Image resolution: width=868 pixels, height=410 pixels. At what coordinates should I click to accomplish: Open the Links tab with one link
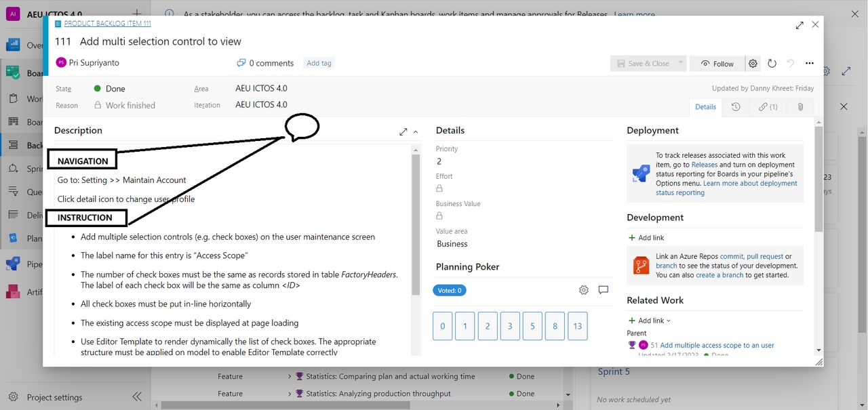(x=768, y=107)
